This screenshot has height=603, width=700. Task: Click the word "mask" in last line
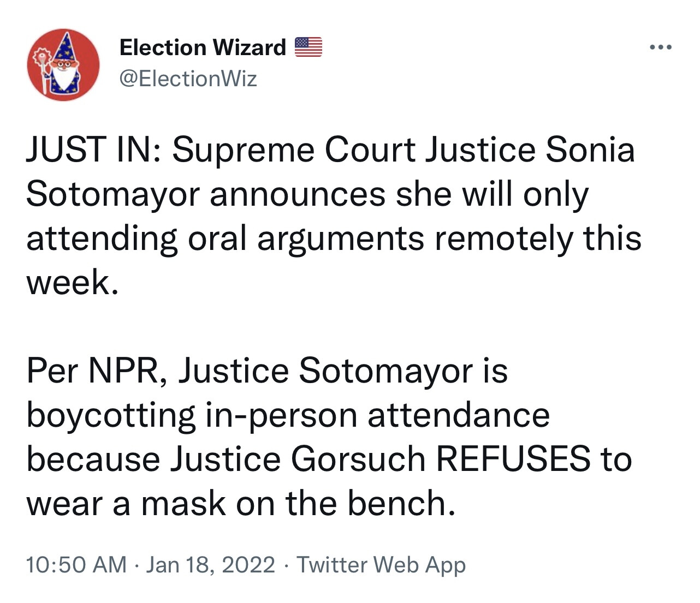tap(183, 503)
